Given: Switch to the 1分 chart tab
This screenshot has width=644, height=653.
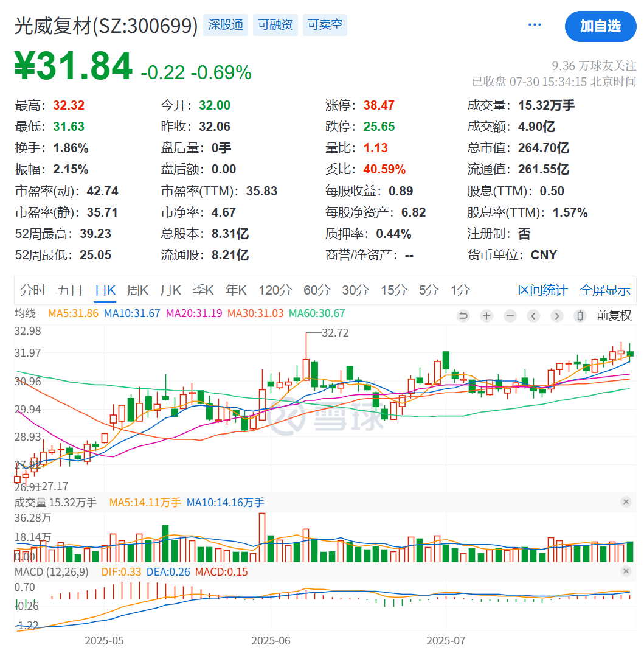Looking at the screenshot, I should point(460,290).
